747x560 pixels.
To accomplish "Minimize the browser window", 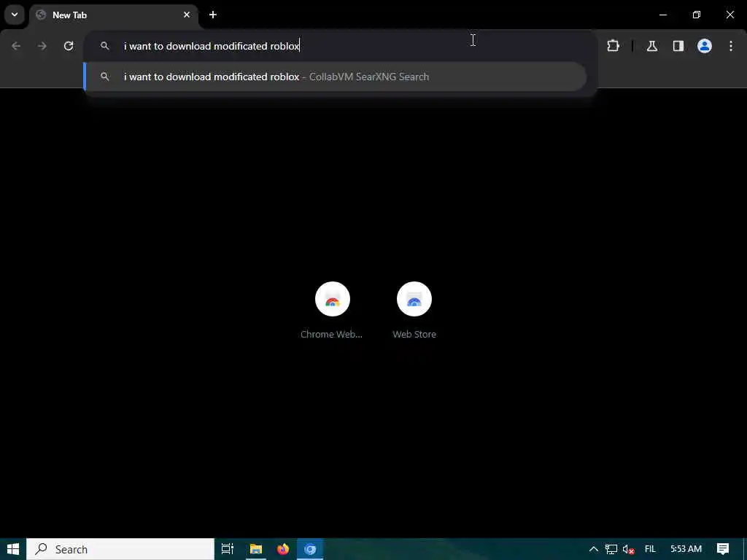I will [x=662, y=15].
